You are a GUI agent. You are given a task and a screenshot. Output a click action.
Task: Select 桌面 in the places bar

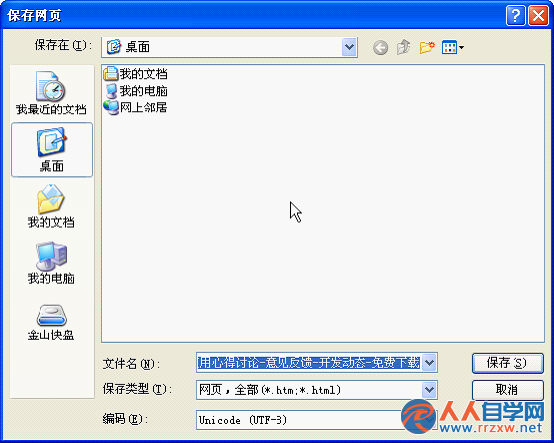52,150
